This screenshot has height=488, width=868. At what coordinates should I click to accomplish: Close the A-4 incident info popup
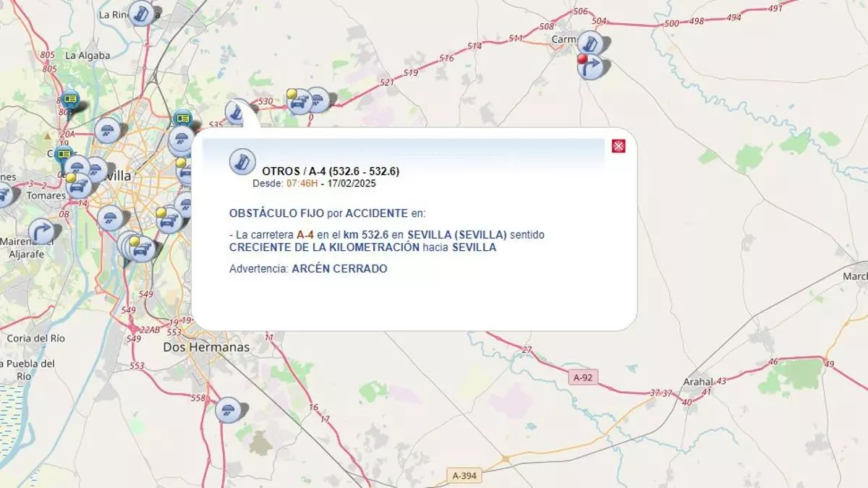(618, 147)
